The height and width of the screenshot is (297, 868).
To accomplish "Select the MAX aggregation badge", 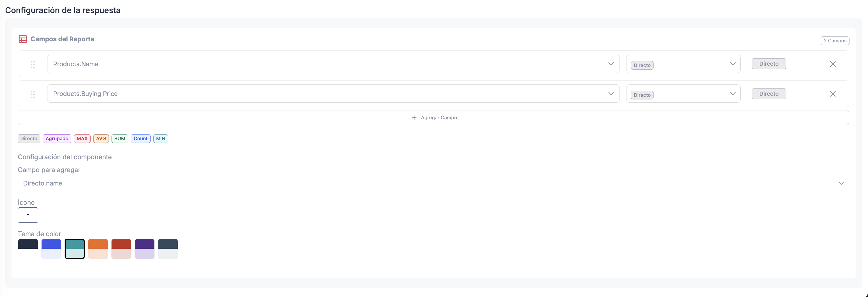I will pyautogui.click(x=82, y=138).
